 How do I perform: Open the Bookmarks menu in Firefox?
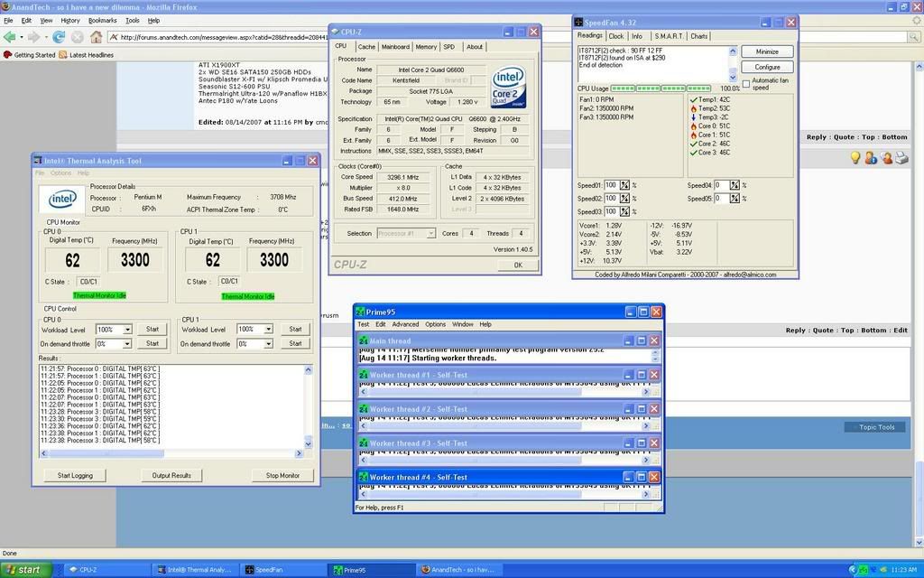pos(103,20)
